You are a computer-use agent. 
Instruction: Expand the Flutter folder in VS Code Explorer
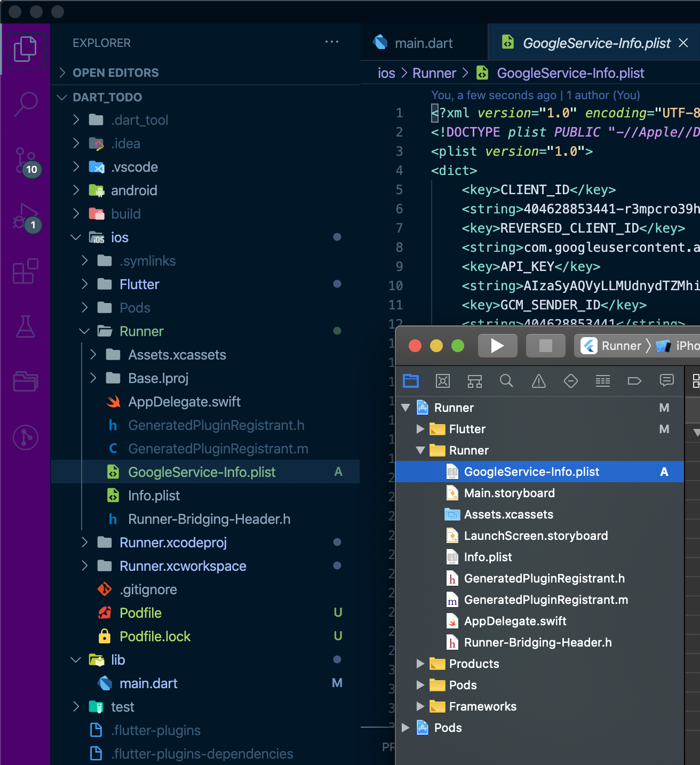pos(205,284)
